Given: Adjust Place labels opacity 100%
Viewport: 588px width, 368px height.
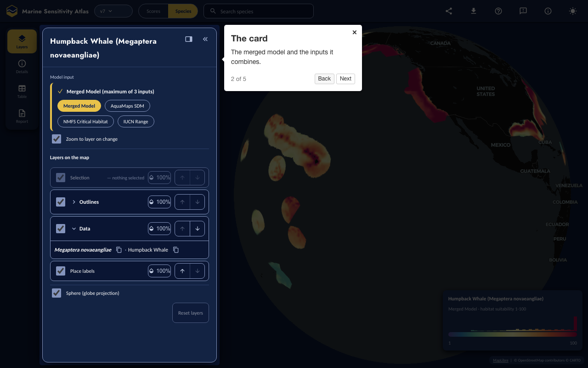Looking at the screenshot, I should pos(159,271).
